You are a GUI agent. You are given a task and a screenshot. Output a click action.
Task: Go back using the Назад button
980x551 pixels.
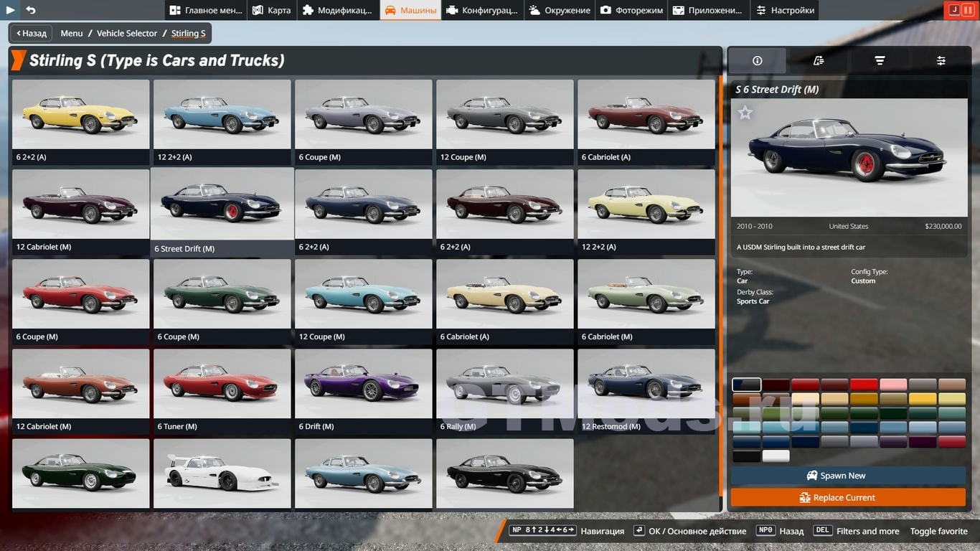pos(31,33)
